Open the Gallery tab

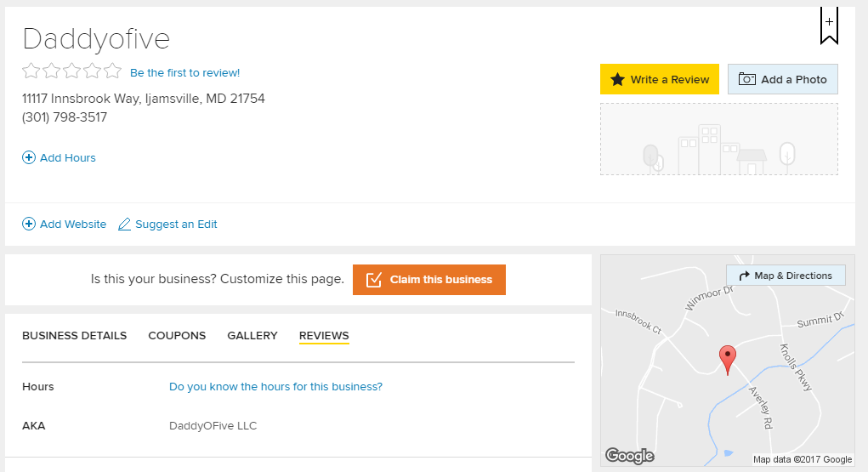point(252,336)
